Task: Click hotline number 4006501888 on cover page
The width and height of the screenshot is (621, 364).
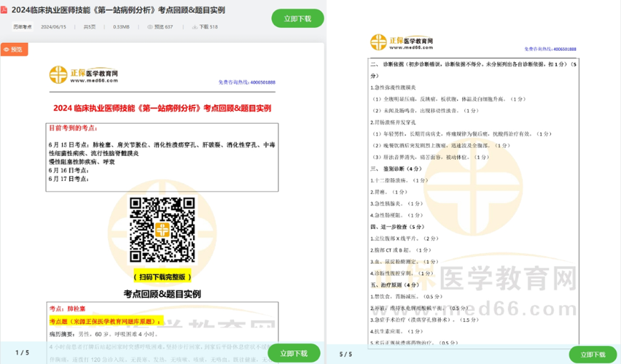Action: [x=258, y=82]
